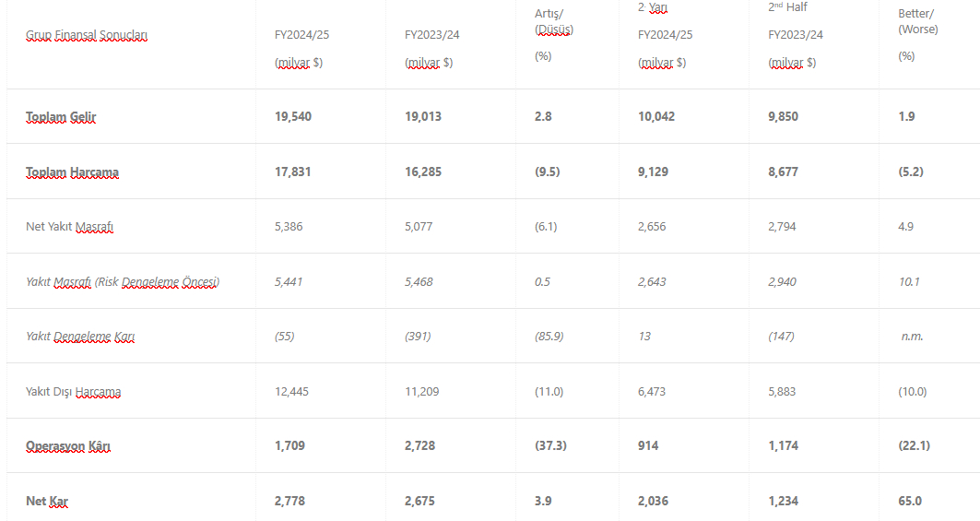Select the Operasyon Kârı row label
980x521 pixels.
(x=68, y=446)
